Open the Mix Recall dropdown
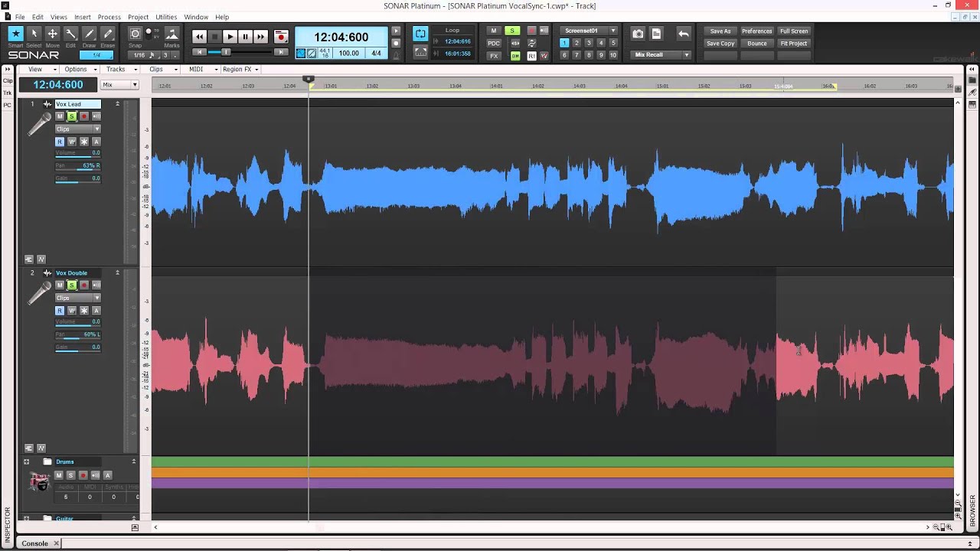This screenshot has width=980, height=551. click(661, 55)
